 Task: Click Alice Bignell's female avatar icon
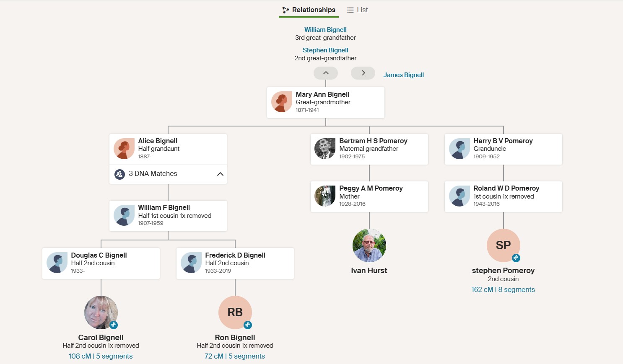click(x=124, y=149)
